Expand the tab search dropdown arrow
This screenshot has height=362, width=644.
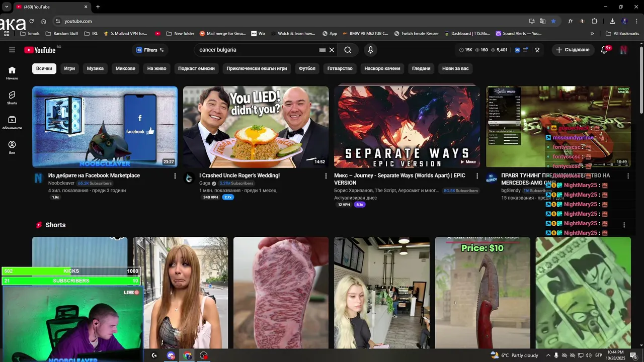pos(6,7)
